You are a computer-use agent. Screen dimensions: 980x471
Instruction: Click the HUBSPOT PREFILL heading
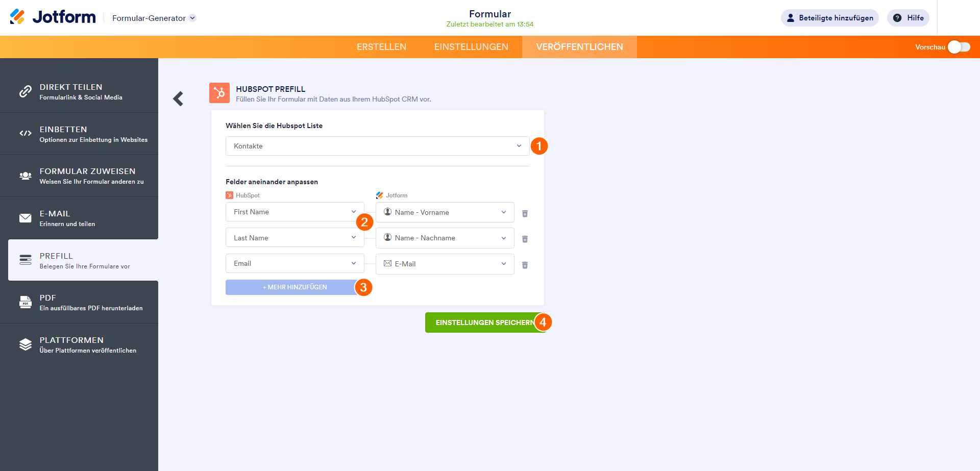(x=271, y=89)
